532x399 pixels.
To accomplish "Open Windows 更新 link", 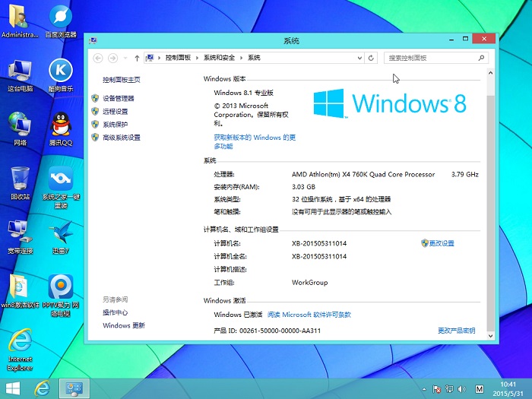I will 124,325.
